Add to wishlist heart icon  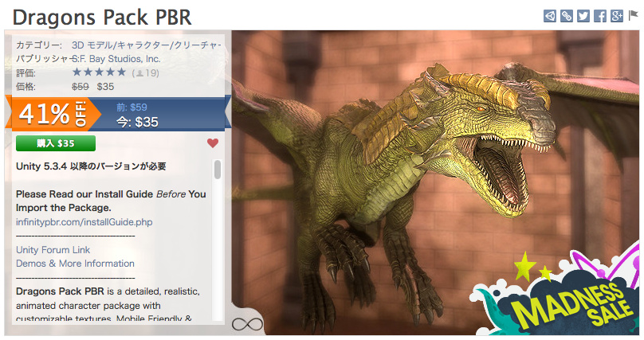click(213, 143)
